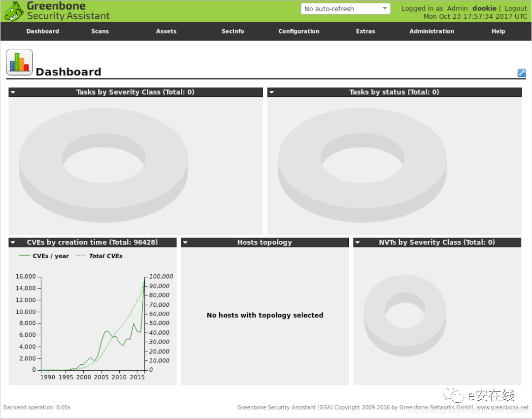Click the Dashboard bar chart icon

(19, 62)
